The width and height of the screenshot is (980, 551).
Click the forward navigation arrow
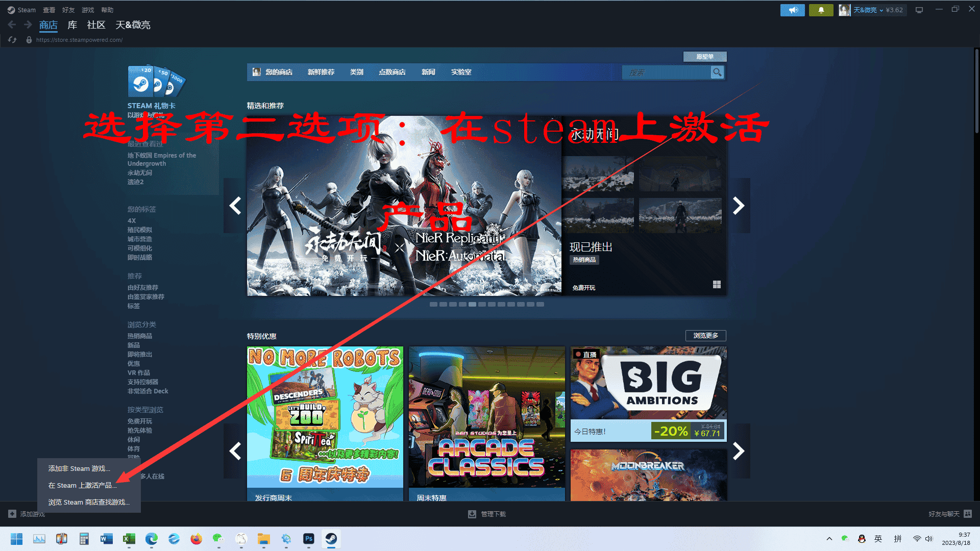(28, 24)
